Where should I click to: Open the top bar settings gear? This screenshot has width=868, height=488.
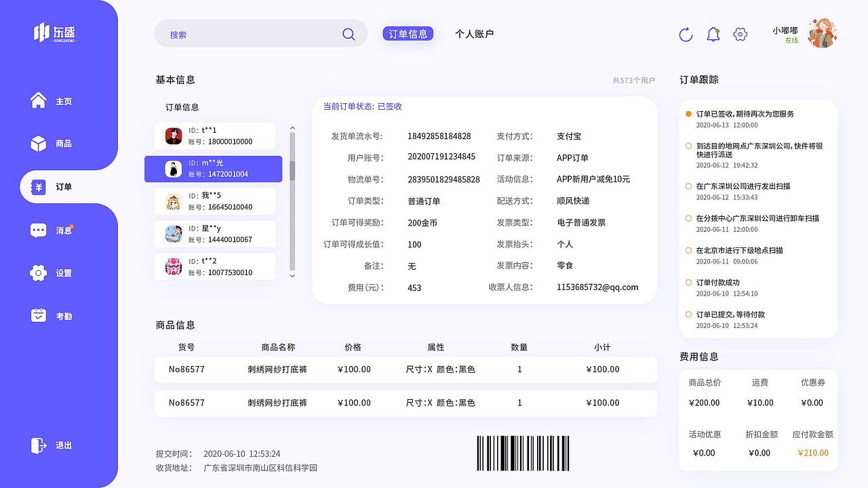(741, 35)
